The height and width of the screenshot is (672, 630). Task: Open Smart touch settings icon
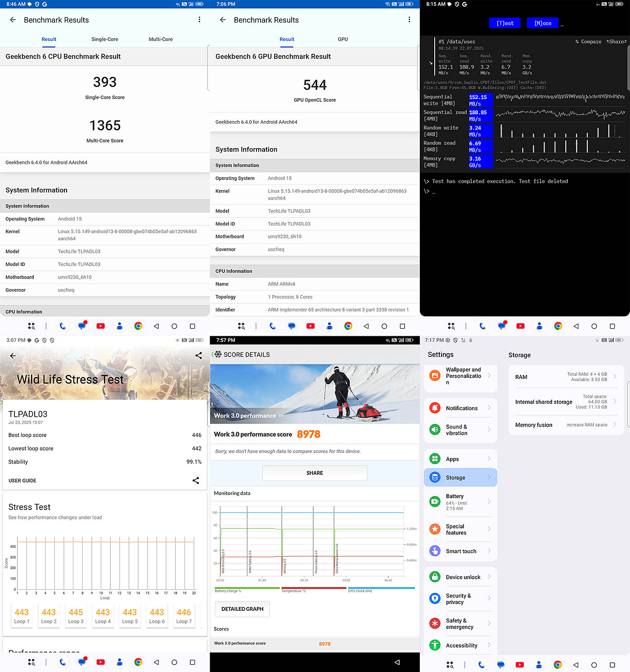[435, 551]
